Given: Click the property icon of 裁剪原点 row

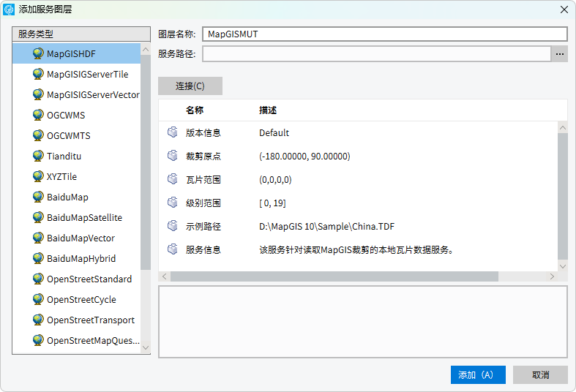Looking at the screenshot, I should tap(173, 156).
